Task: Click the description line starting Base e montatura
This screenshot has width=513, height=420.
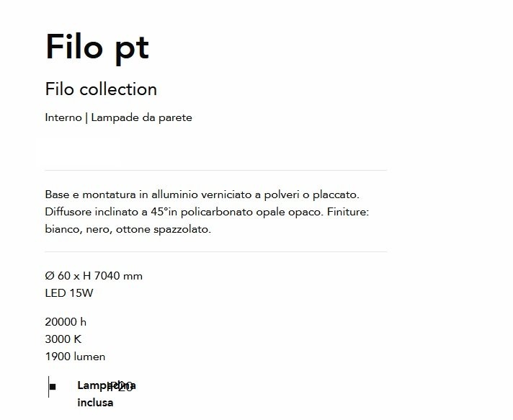Action: [x=202, y=195]
